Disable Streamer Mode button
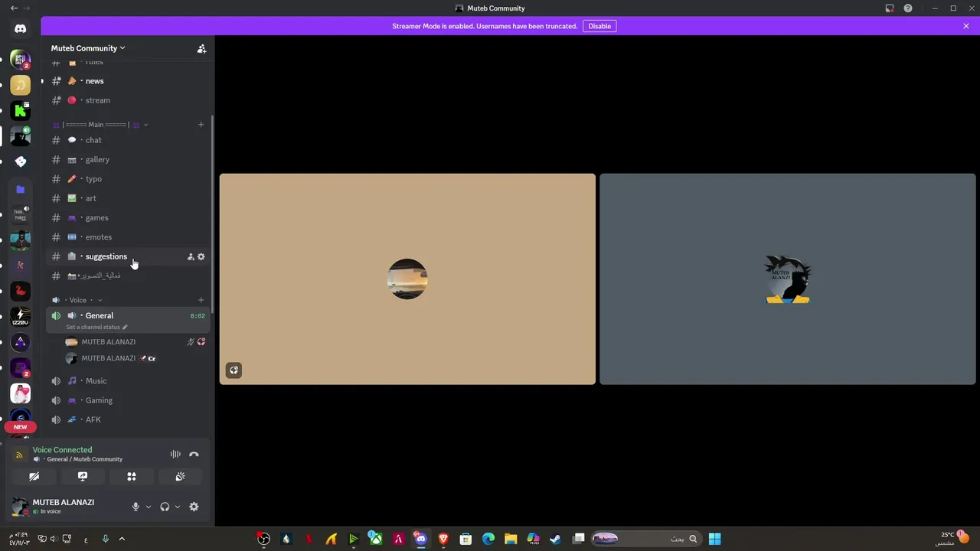The height and width of the screenshot is (551, 980). pos(599,26)
